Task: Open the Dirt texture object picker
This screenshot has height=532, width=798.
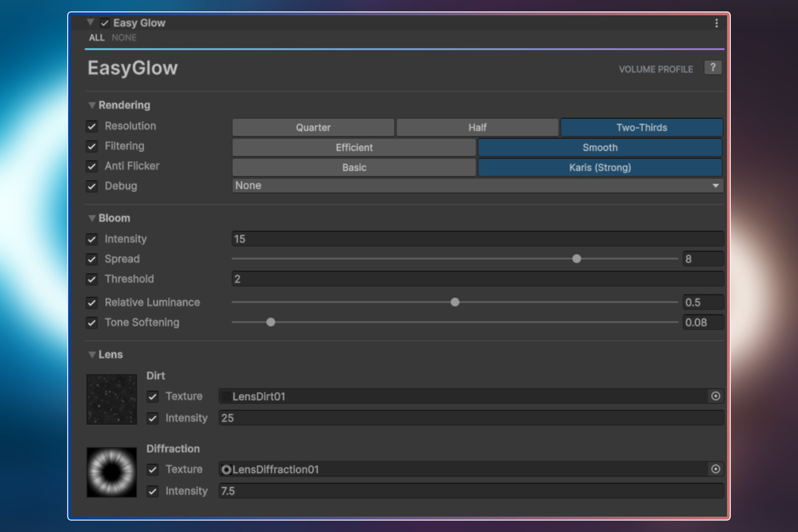Action: (x=716, y=396)
